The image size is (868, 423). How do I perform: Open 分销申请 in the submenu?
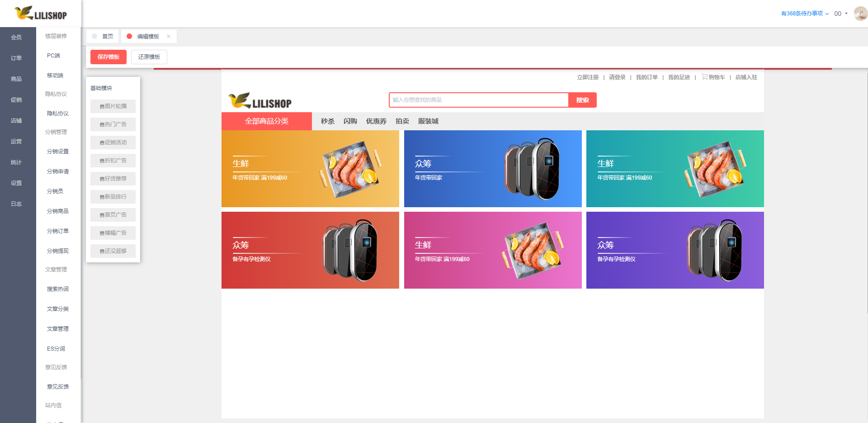[58, 171]
